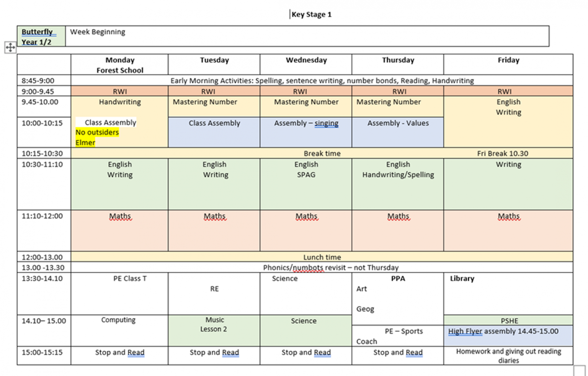Select the Fri Break 10.30 text
This screenshot has height=376, width=588.
pyautogui.click(x=502, y=154)
